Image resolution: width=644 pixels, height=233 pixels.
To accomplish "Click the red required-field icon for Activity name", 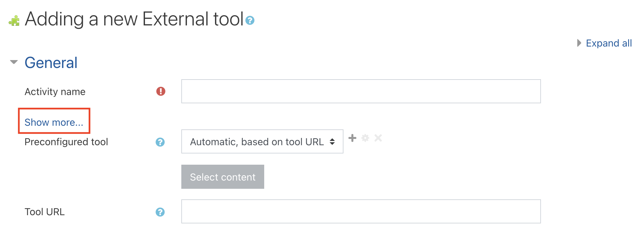I will pos(161,91).
